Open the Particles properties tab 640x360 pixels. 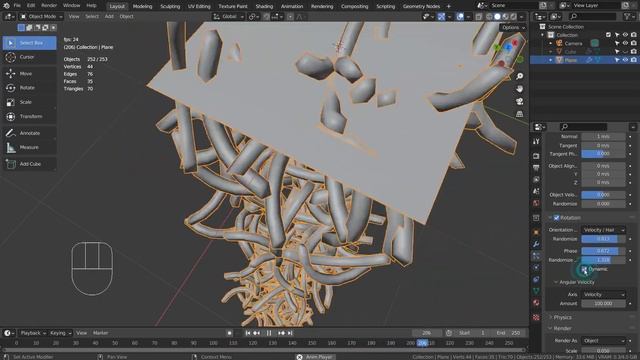[536, 256]
